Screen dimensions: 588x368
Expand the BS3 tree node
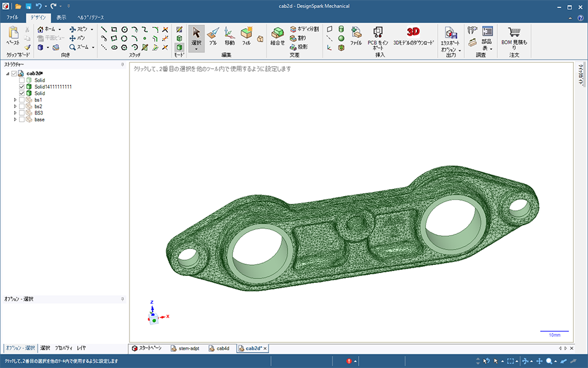pos(15,113)
